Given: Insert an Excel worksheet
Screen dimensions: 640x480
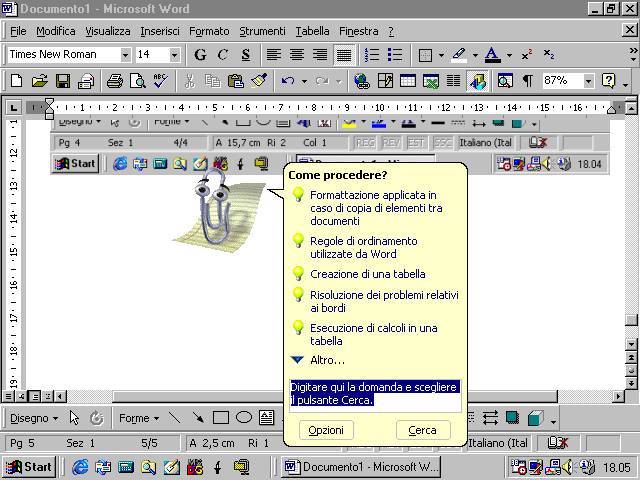Looking at the screenshot, I should pos(431,81).
